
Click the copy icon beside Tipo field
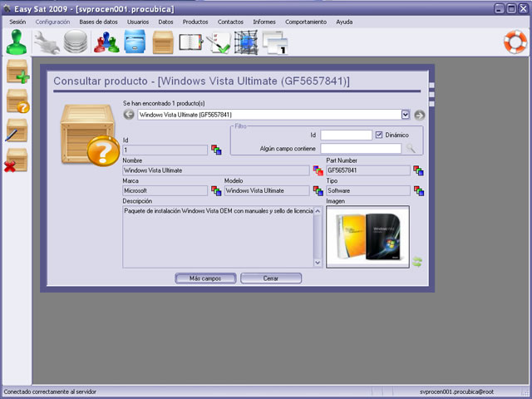tap(419, 190)
